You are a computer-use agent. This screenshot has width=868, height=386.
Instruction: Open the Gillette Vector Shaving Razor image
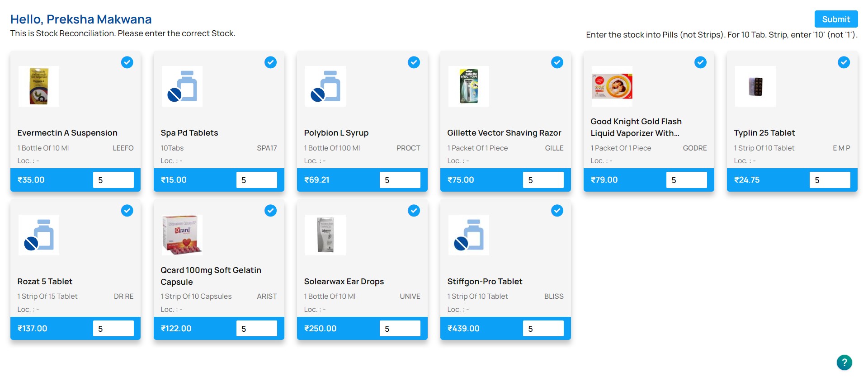click(469, 86)
